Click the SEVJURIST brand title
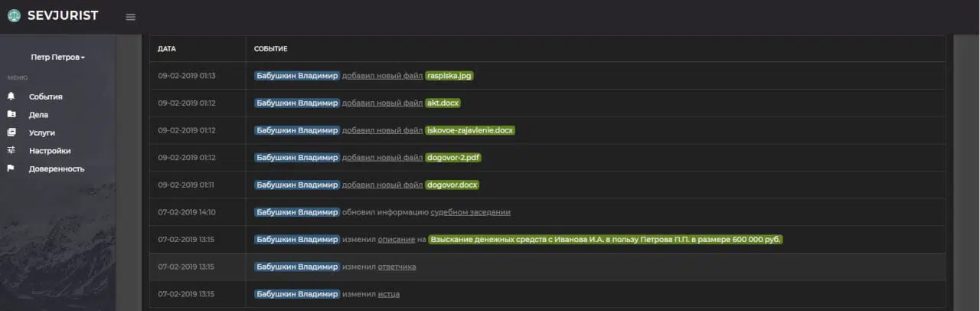This screenshot has width=980, height=311. 63,15
